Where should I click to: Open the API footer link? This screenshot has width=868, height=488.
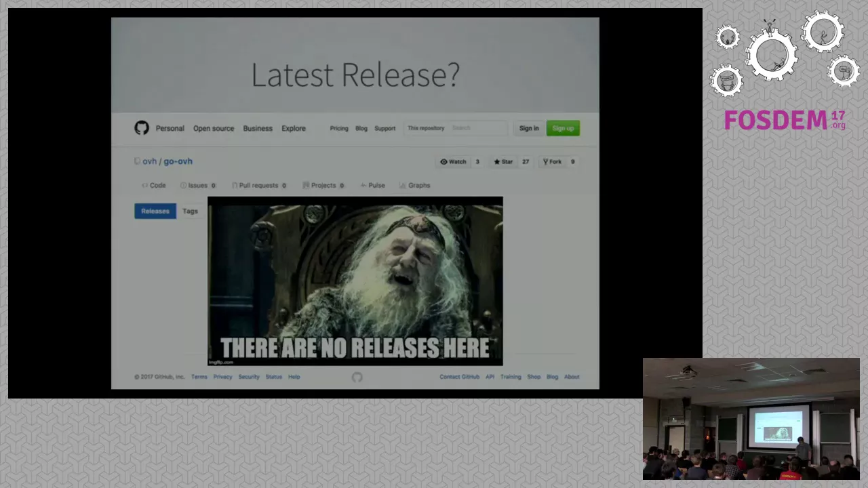click(x=490, y=377)
